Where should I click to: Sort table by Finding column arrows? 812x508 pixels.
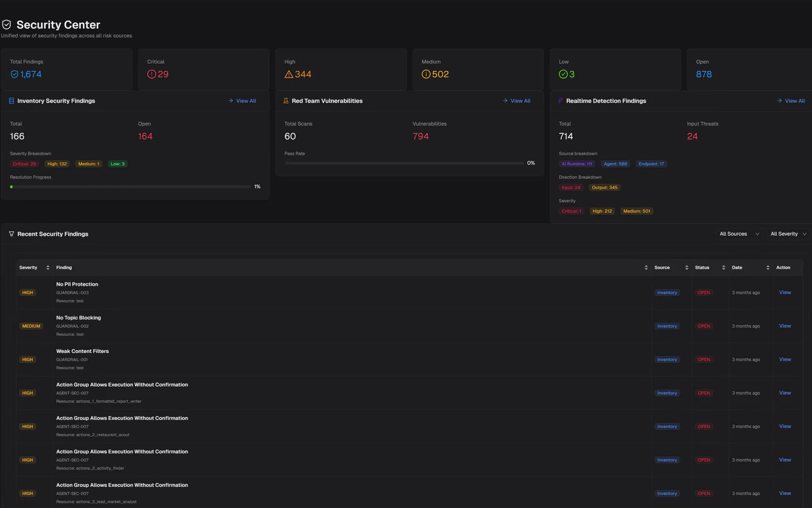(x=646, y=268)
